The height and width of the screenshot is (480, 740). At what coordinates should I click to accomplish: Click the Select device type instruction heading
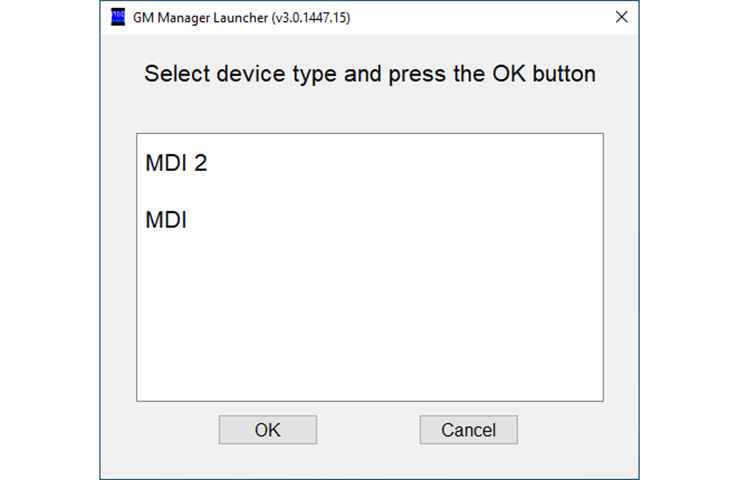coord(370,74)
